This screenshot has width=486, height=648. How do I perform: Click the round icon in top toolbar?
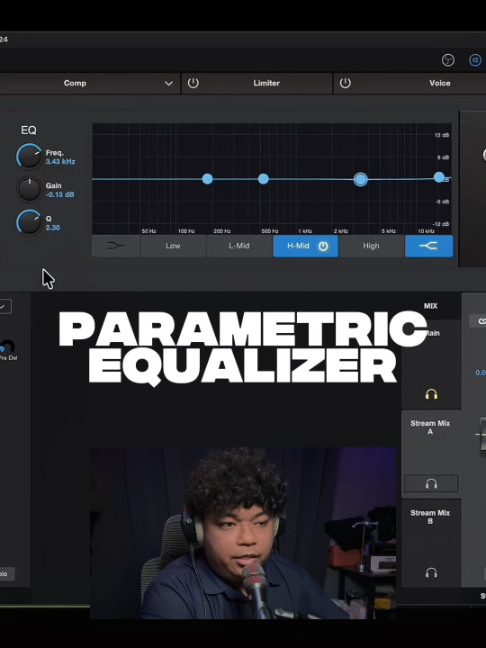tap(448, 60)
